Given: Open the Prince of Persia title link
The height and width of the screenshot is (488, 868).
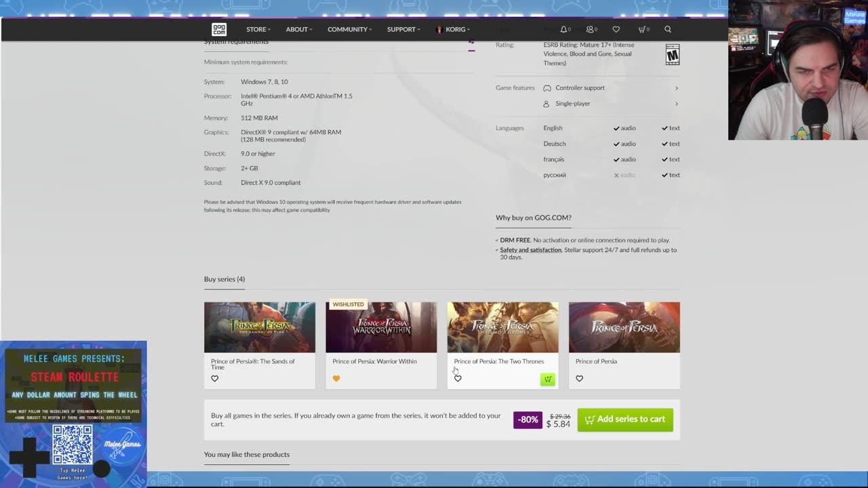Looking at the screenshot, I should click(596, 361).
